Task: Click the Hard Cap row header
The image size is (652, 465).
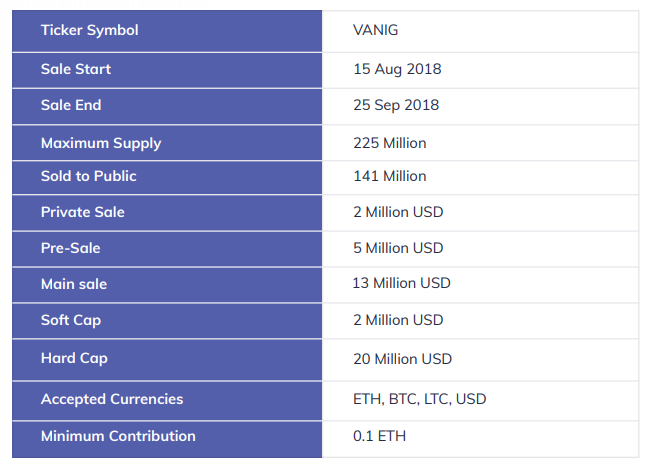Action: tap(74, 358)
